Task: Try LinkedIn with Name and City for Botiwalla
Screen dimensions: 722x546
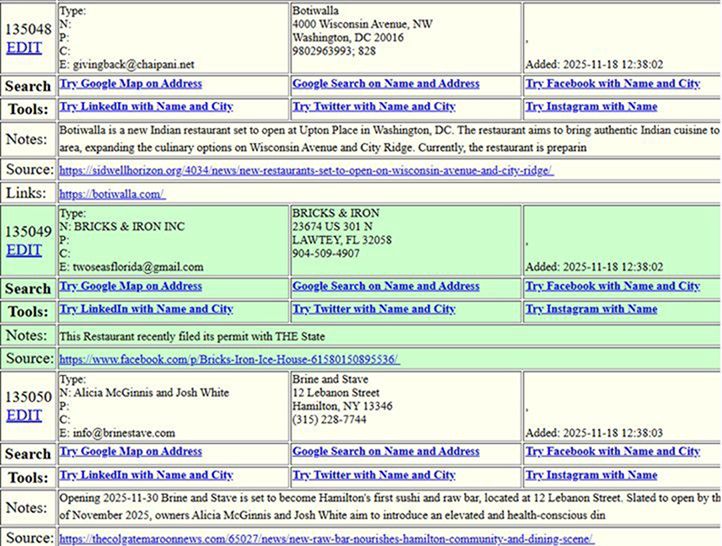Action: (x=146, y=107)
